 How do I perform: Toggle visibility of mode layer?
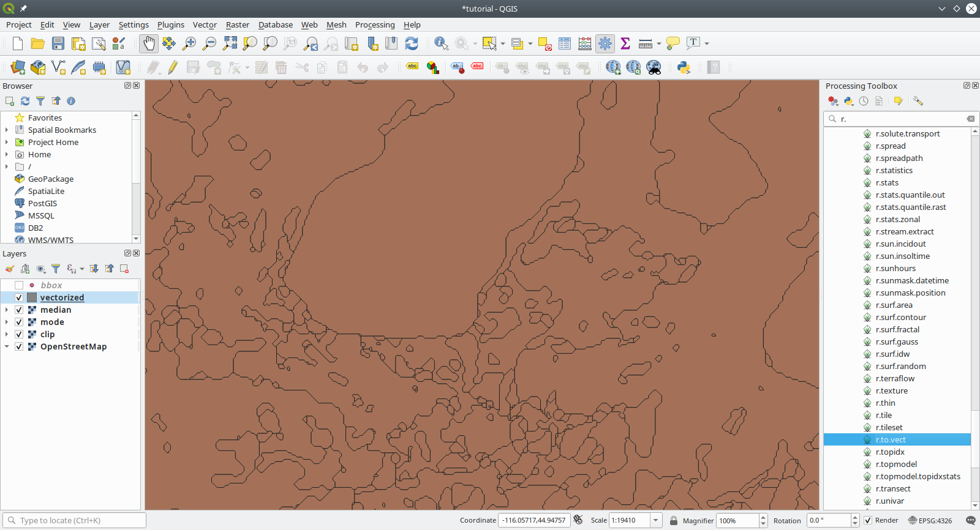(19, 322)
